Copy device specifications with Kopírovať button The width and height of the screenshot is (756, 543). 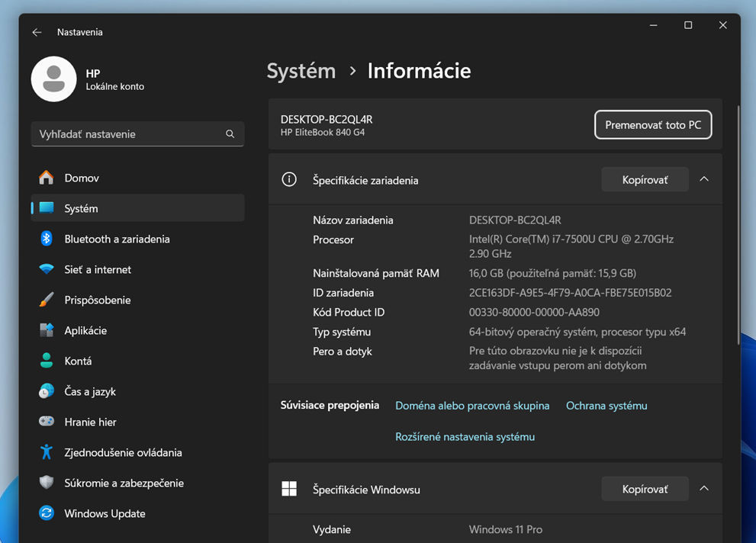point(645,180)
